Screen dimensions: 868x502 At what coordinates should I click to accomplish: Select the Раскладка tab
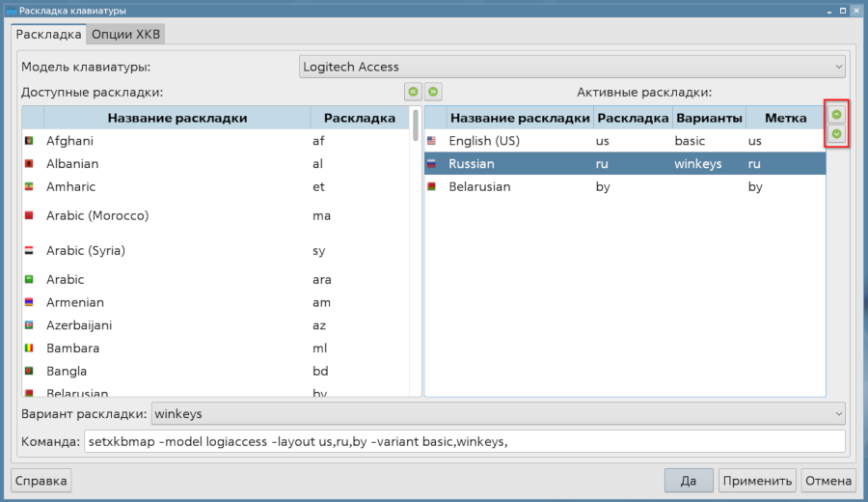48,35
